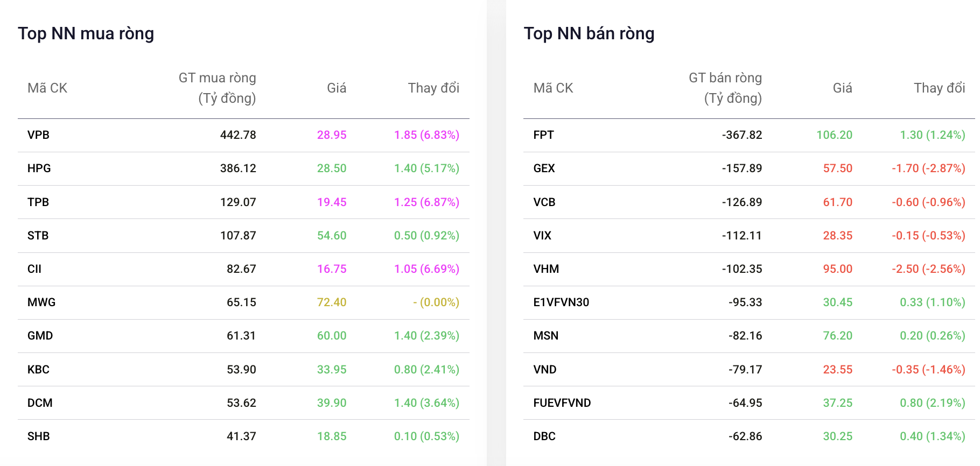Sort by GT mua ròng column header
Image resolution: width=980 pixels, height=466 pixels.
point(218,88)
